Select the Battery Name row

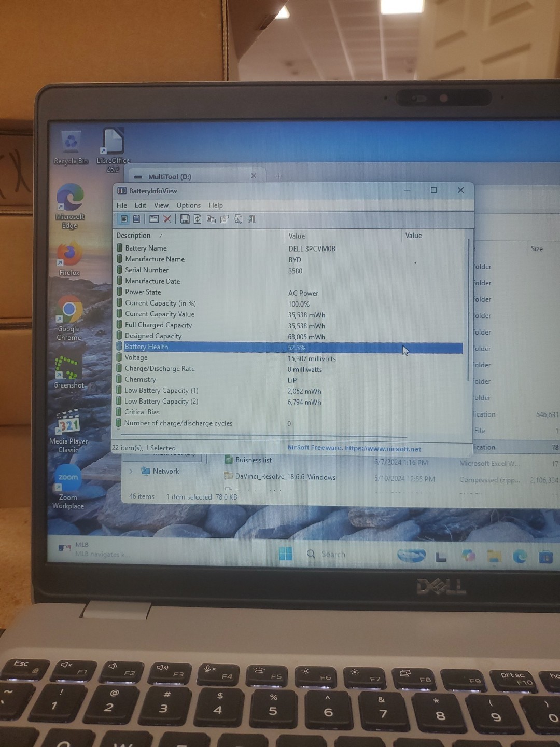pyautogui.click(x=289, y=248)
